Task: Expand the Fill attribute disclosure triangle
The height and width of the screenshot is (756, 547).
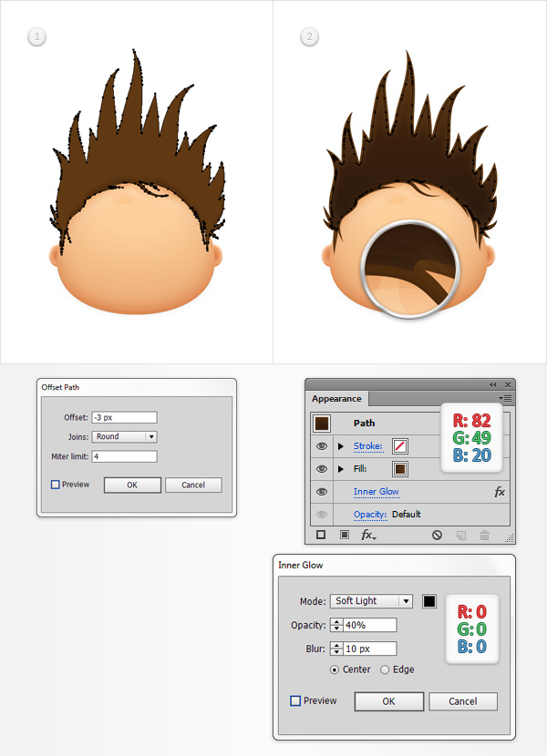Action: tap(341, 469)
